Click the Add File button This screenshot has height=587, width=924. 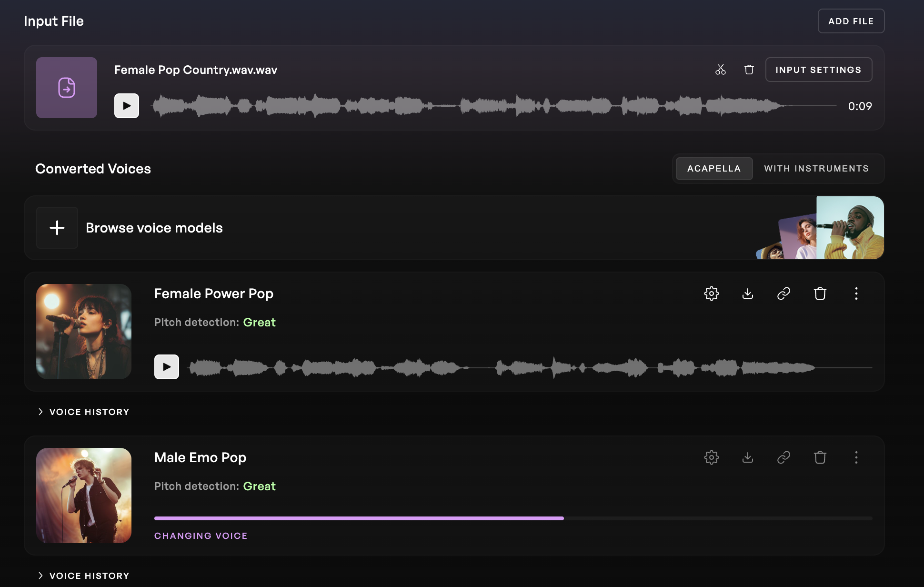[851, 21]
